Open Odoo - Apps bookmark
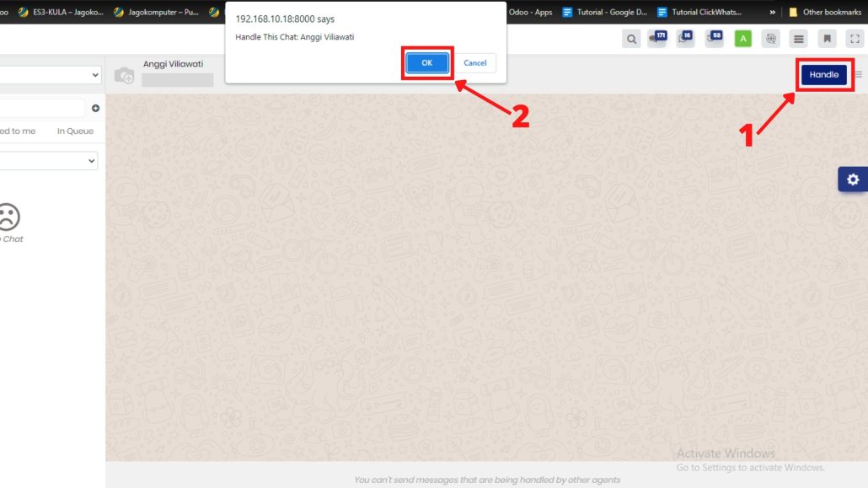Viewport: 868px width, 488px height. click(x=530, y=12)
